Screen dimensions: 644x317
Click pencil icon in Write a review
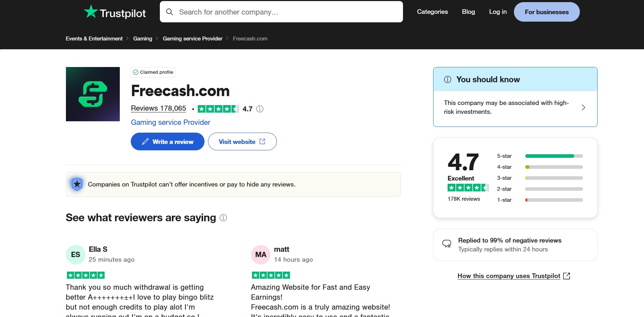pos(145,141)
